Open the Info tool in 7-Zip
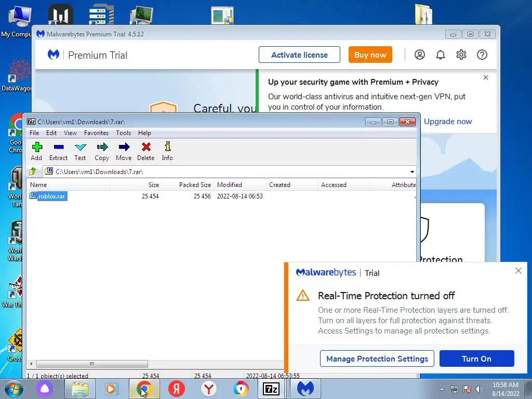The width and height of the screenshot is (532, 399). 167,151
